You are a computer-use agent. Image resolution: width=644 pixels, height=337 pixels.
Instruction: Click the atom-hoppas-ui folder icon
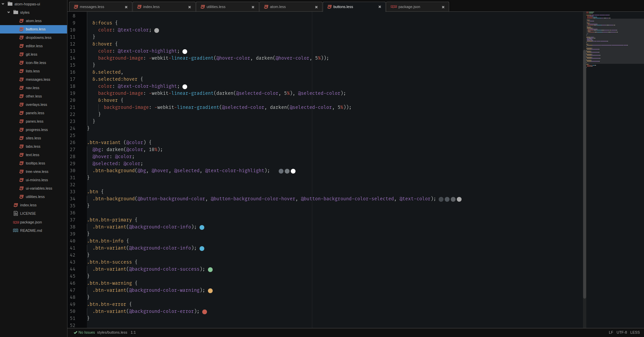[x=10, y=4]
